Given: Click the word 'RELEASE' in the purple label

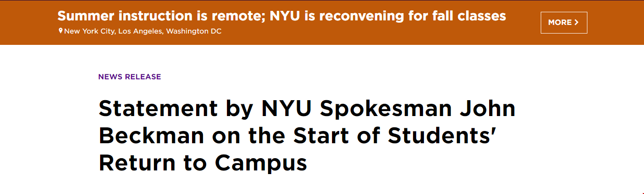Looking at the screenshot, I should (x=143, y=77).
